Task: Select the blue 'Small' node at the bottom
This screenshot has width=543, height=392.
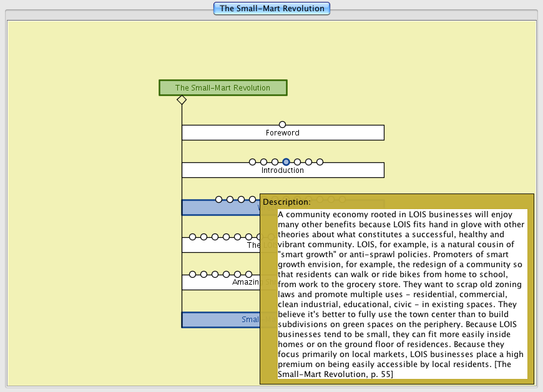Action: [218, 320]
